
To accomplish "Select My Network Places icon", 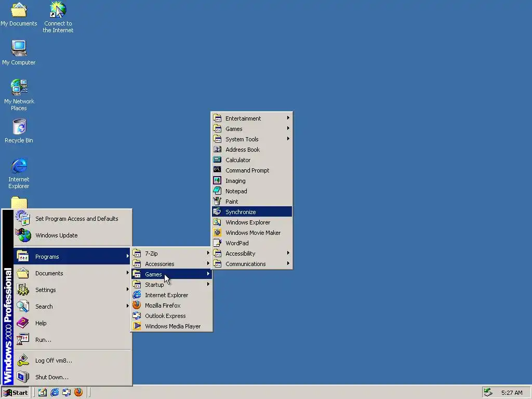I will click(x=19, y=95).
